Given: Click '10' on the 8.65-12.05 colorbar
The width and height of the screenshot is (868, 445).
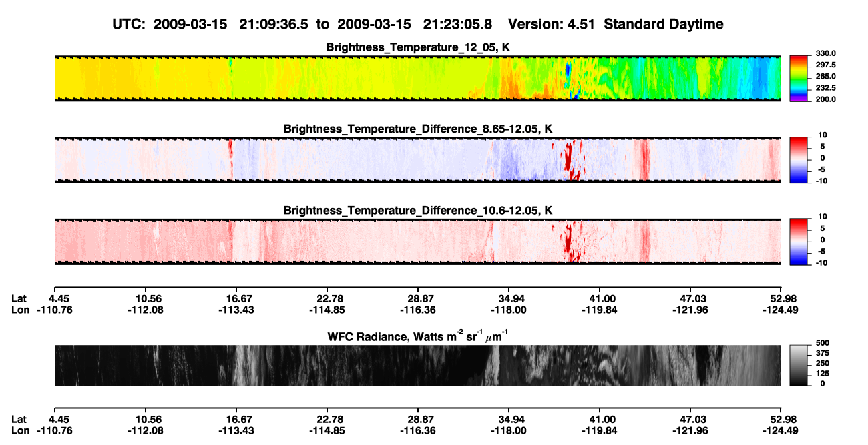Looking at the screenshot, I should [x=823, y=135].
